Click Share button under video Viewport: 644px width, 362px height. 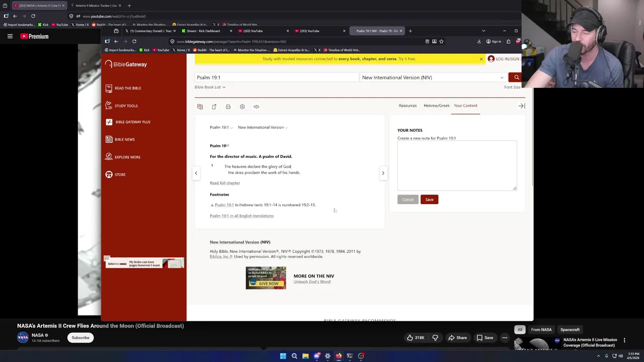click(457, 337)
